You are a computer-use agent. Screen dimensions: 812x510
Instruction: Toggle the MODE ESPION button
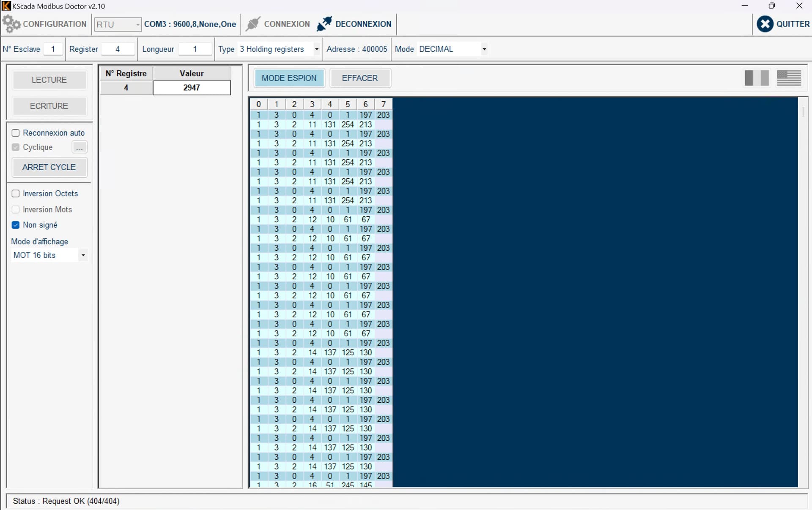(x=289, y=78)
